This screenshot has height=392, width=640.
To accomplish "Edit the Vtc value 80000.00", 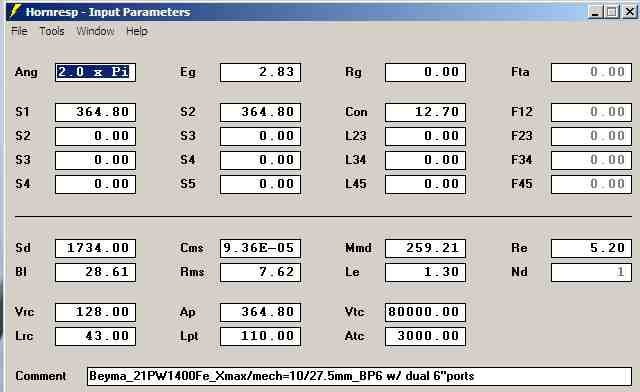I will [425, 312].
